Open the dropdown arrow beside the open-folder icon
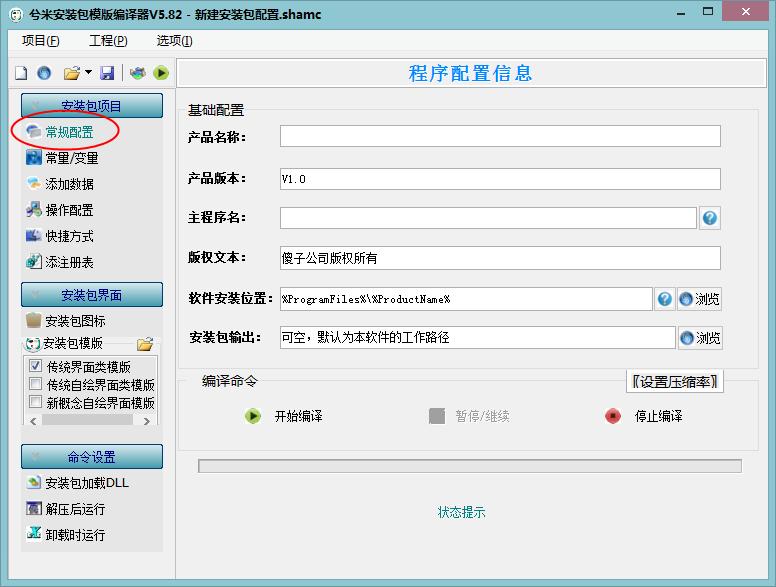 (x=88, y=72)
